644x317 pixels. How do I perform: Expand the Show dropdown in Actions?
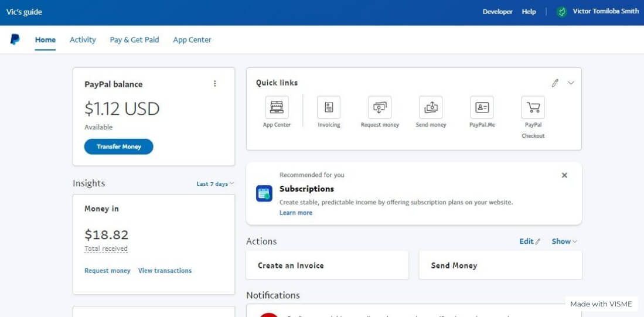point(564,241)
